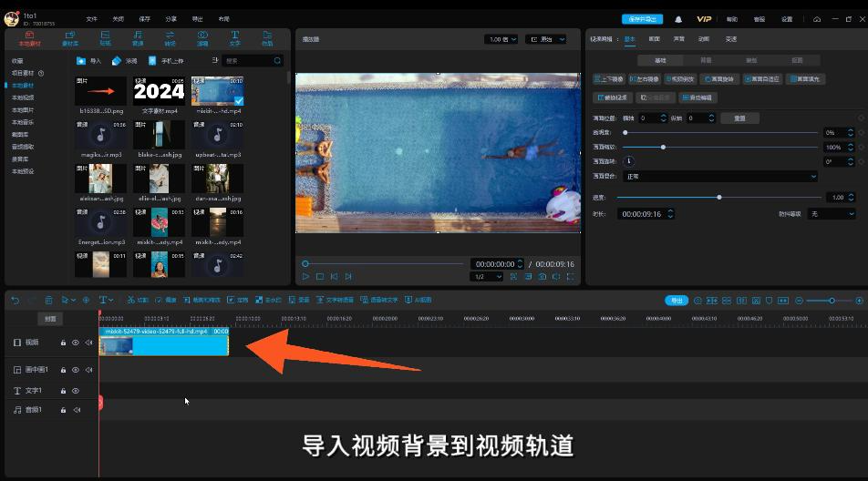Click the snapshot camera icon in the preview
The width and height of the screenshot is (868, 481).
[x=542, y=276]
